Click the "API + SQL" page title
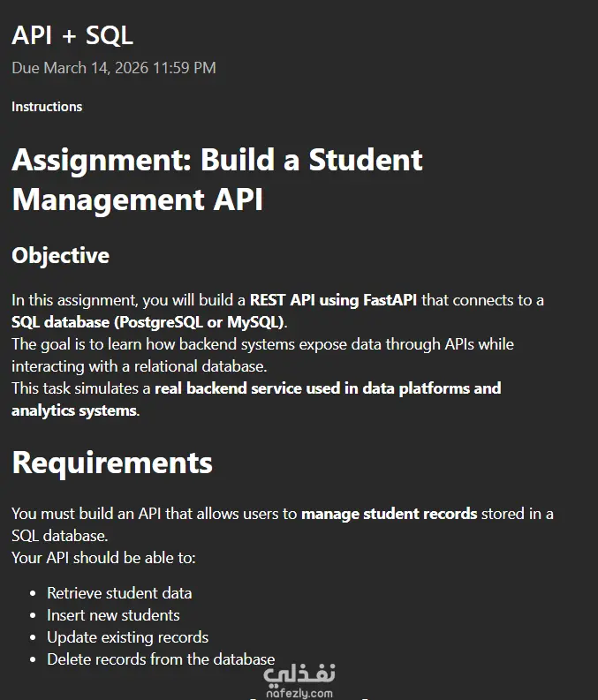Screen dimensions: 598x700 point(72,35)
